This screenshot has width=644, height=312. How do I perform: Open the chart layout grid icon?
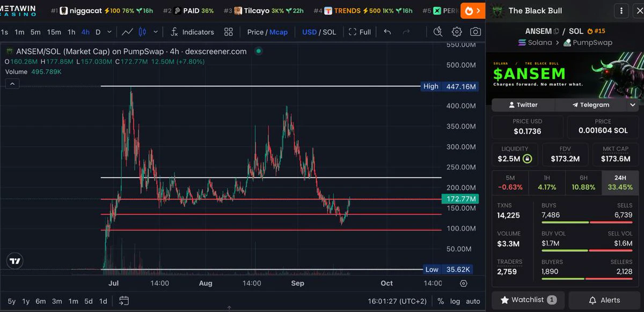[x=229, y=32]
